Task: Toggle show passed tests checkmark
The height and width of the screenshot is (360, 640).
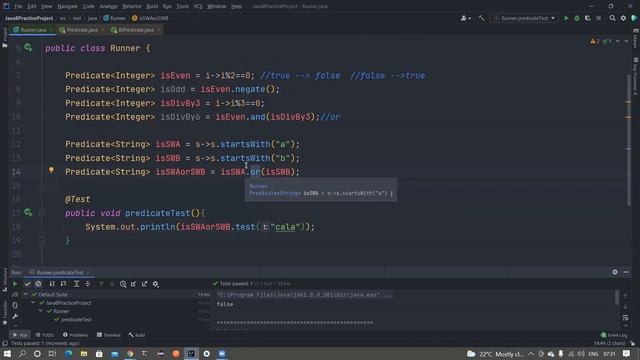Action: [27, 284]
